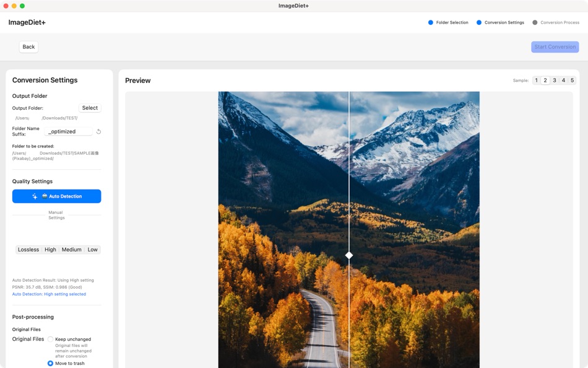The width and height of the screenshot is (588, 368).
Task: Select the Keep unchanged radio option
Action: [50, 339]
